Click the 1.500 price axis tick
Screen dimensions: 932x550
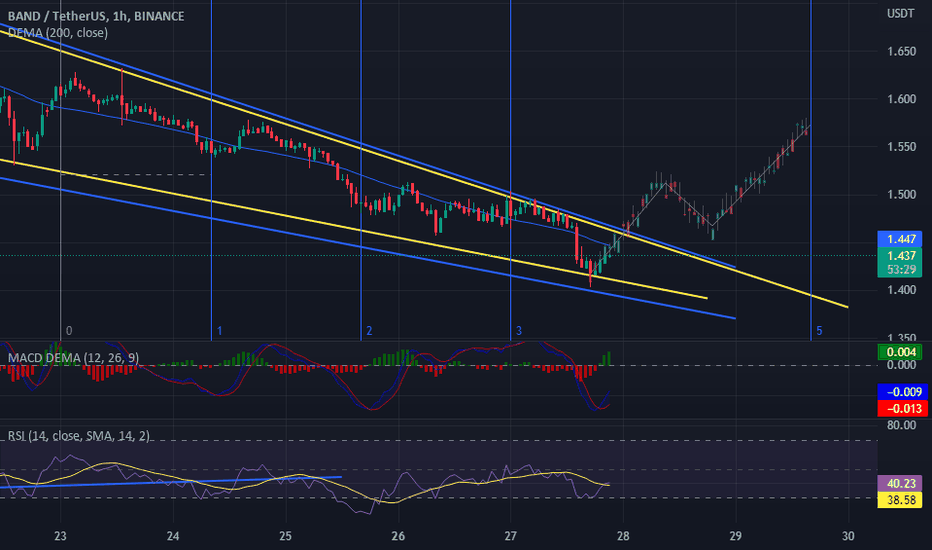tap(901, 194)
